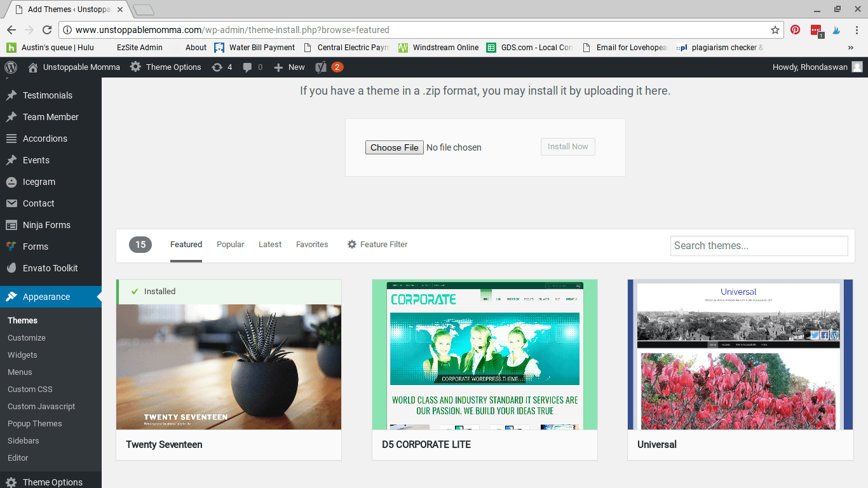868x488 pixels.
Task: Open the Central Electric Payment bookmark
Action: tap(346, 48)
